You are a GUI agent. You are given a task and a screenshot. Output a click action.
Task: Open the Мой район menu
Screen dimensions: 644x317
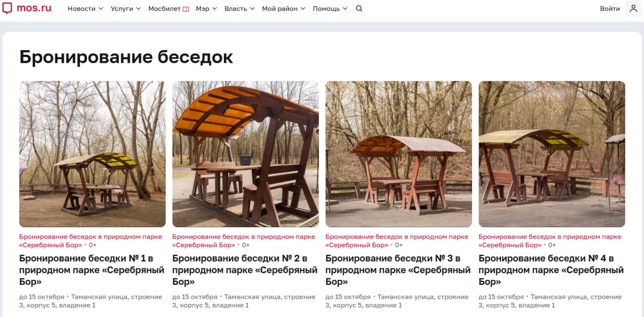coord(284,9)
